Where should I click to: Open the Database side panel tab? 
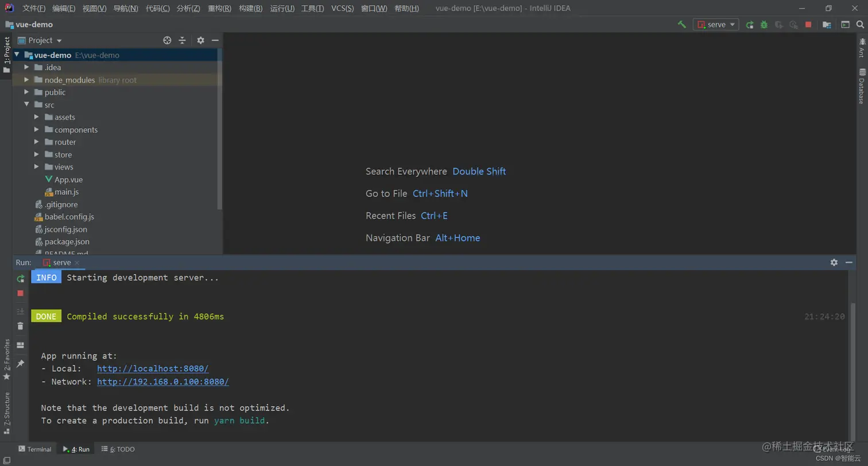[x=862, y=86]
